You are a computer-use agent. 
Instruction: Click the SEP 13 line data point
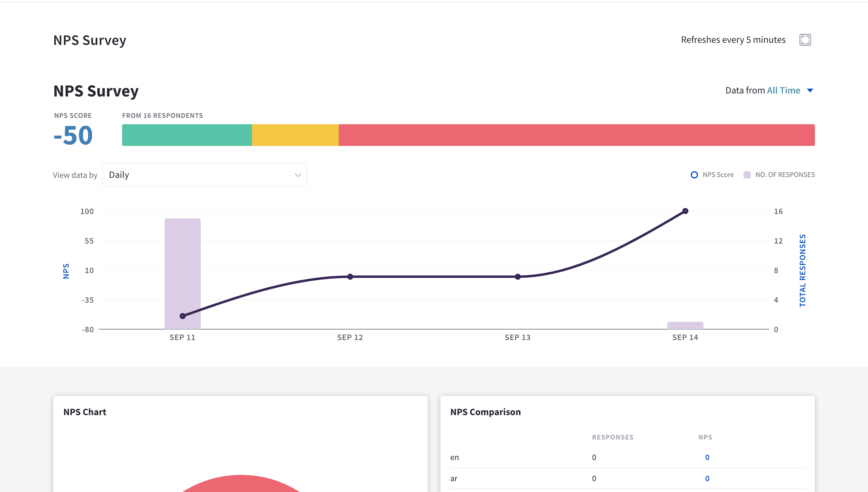click(517, 276)
